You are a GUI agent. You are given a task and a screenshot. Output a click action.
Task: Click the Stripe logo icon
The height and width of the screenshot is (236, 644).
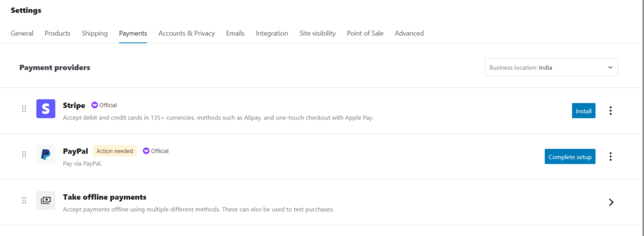[45, 108]
